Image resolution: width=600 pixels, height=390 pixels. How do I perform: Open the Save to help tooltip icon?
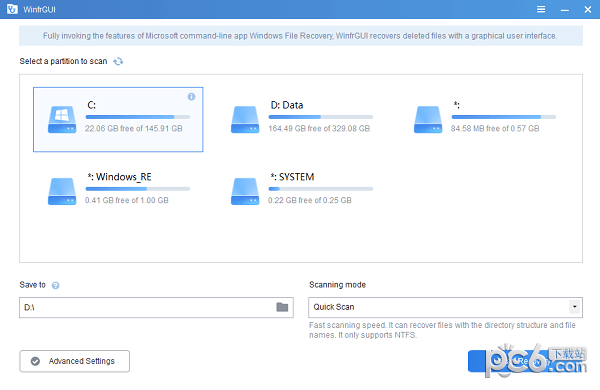[55, 286]
